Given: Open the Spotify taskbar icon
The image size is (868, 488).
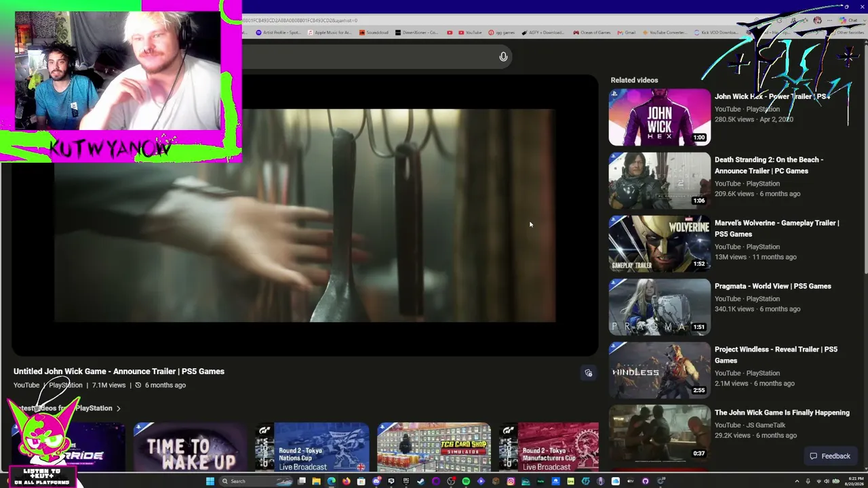Looking at the screenshot, I should (466, 481).
